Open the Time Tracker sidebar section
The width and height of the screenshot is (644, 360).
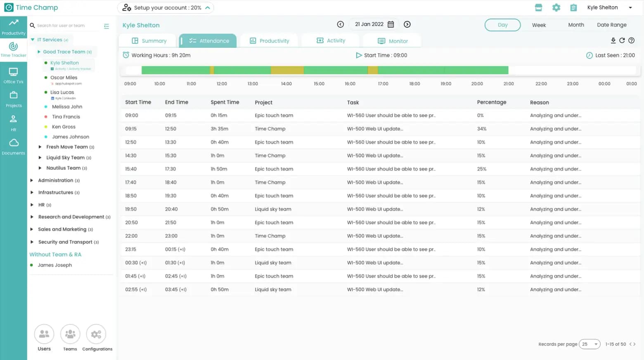pos(13,49)
